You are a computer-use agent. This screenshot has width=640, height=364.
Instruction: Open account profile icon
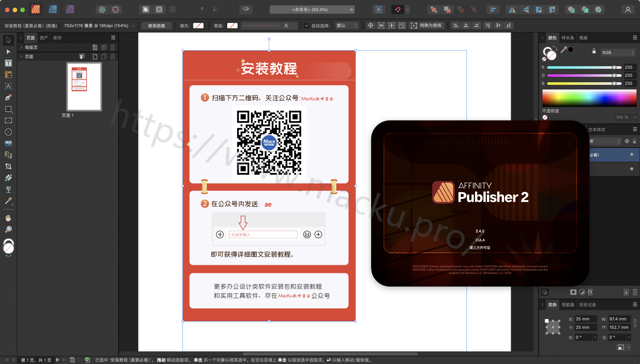pos(628,10)
